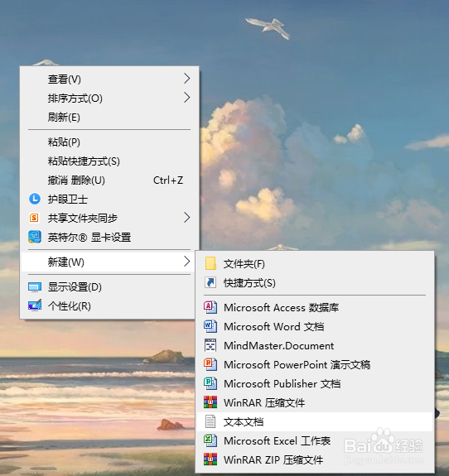Expand the 共享文件夹同步 submenu arrow
Screen dimensions: 449x476
click(187, 218)
